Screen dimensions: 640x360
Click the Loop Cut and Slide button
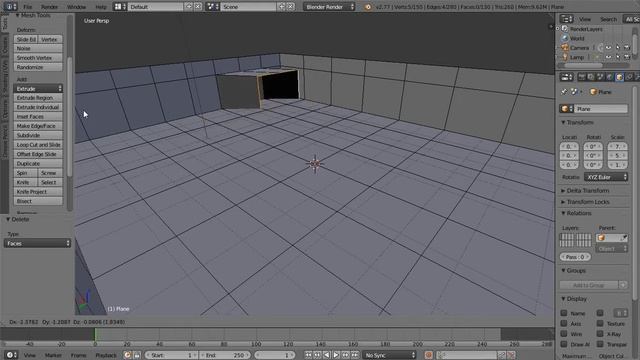[x=38, y=145]
